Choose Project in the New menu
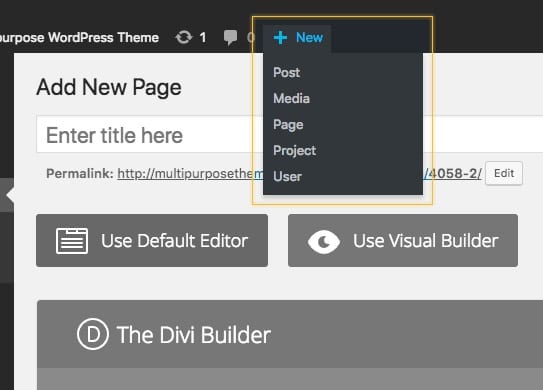 (x=294, y=151)
